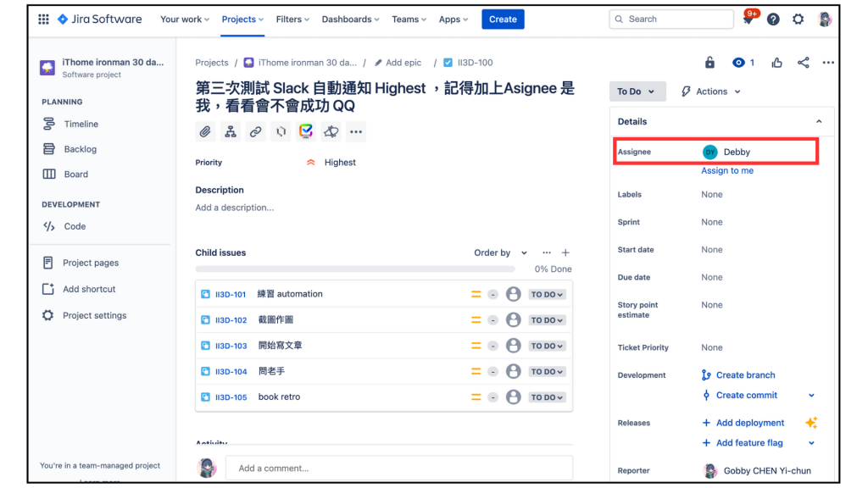Click the add child issue hierarchy icon
This screenshot has height=488, width=868.
click(x=231, y=131)
